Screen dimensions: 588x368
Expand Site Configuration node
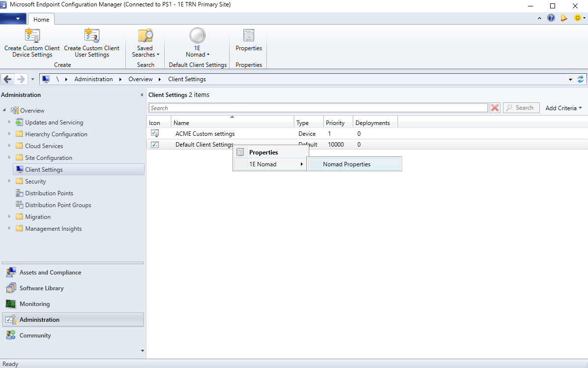[x=9, y=157]
